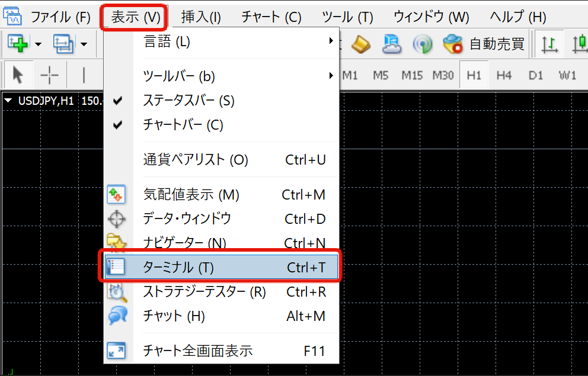Select the cursor arrow tool
This screenshot has height=376, width=588.
(18, 75)
